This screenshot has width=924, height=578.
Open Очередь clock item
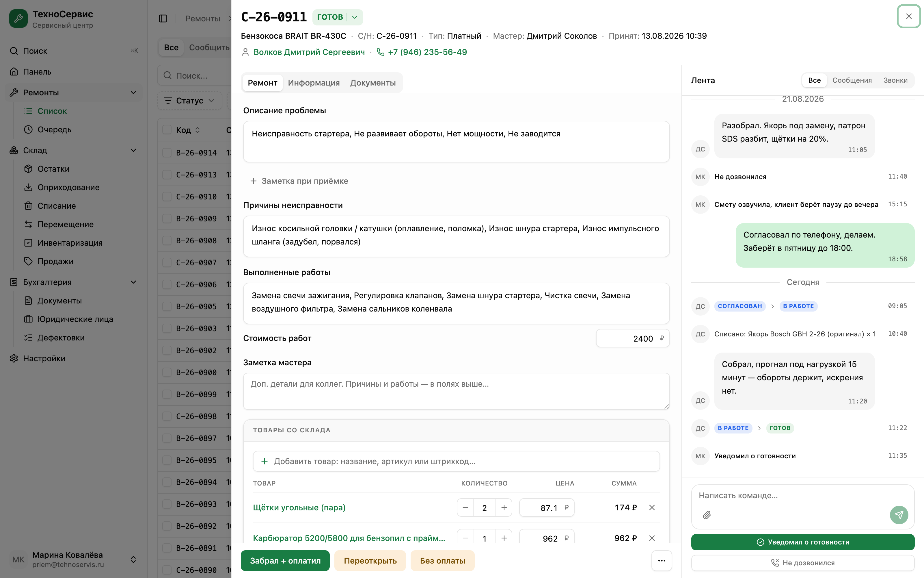click(81, 129)
